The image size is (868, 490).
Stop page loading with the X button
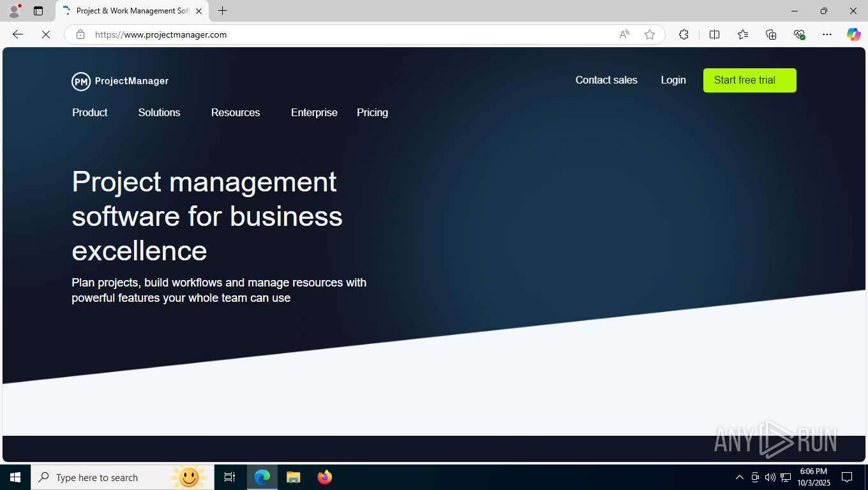click(x=46, y=34)
